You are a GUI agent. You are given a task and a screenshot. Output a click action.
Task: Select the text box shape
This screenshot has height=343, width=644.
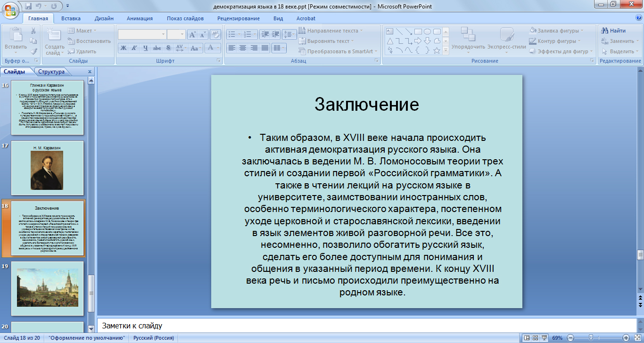point(390,32)
